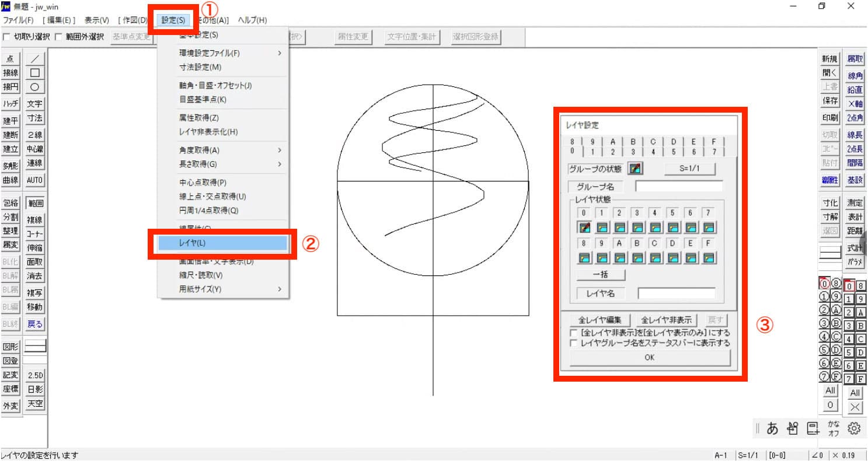Choose 軸角・目盛・オフセット(J) menu entry
The image size is (868, 461).
(223, 86)
